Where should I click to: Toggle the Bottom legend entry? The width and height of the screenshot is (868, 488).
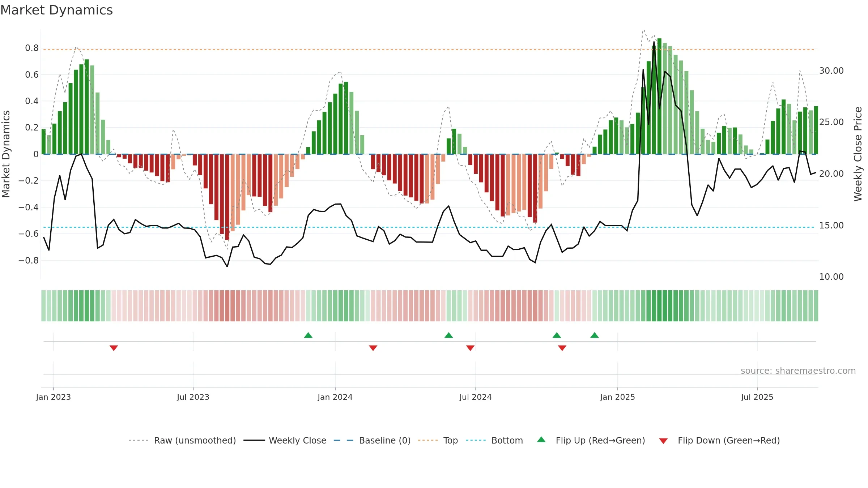point(494,440)
